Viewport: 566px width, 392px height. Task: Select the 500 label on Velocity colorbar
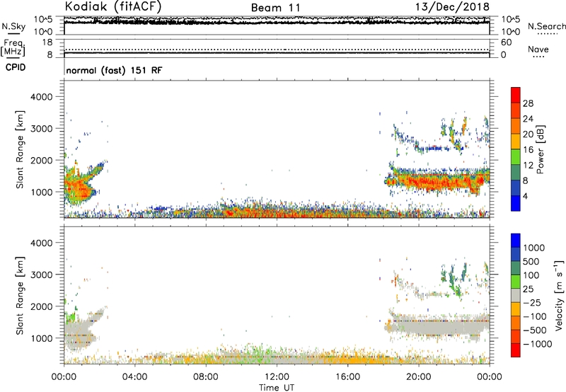pos(531,262)
